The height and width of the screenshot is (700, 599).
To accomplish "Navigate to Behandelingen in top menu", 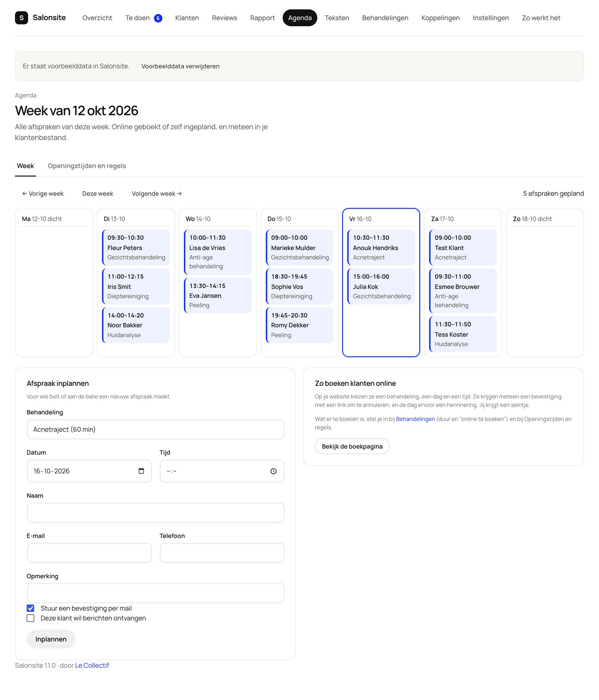I will 385,18.
